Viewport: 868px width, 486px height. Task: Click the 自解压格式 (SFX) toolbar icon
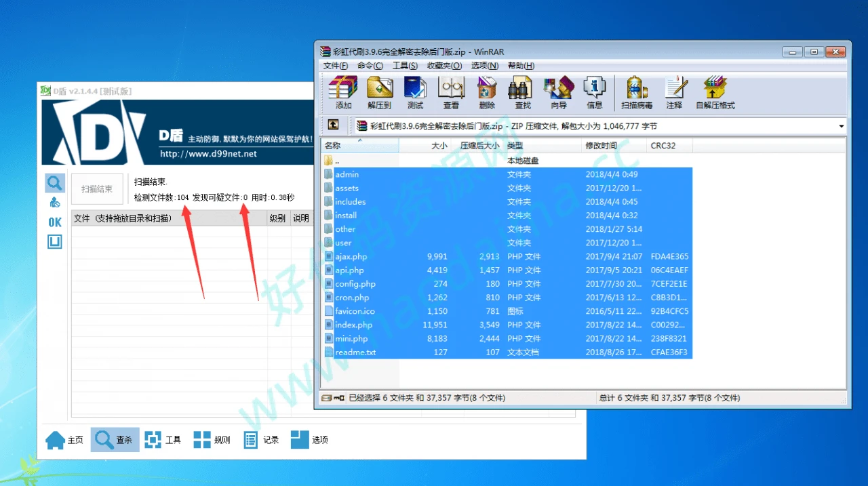(715, 92)
